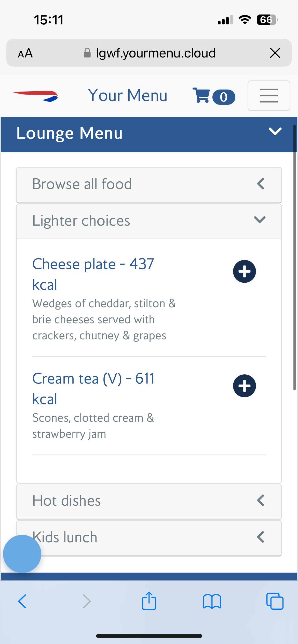Go back with Safari back arrow

(22, 601)
